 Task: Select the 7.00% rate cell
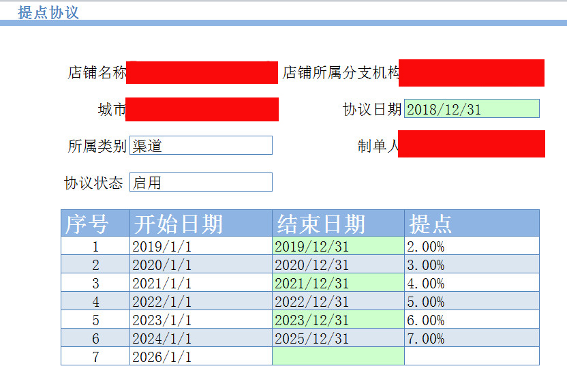(x=472, y=338)
